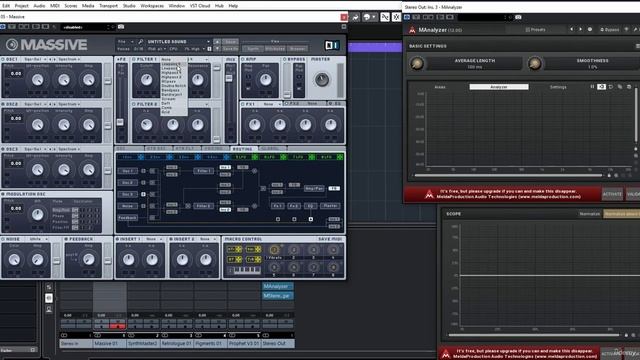
Task: Click the Browser view button
Action: pos(297,49)
